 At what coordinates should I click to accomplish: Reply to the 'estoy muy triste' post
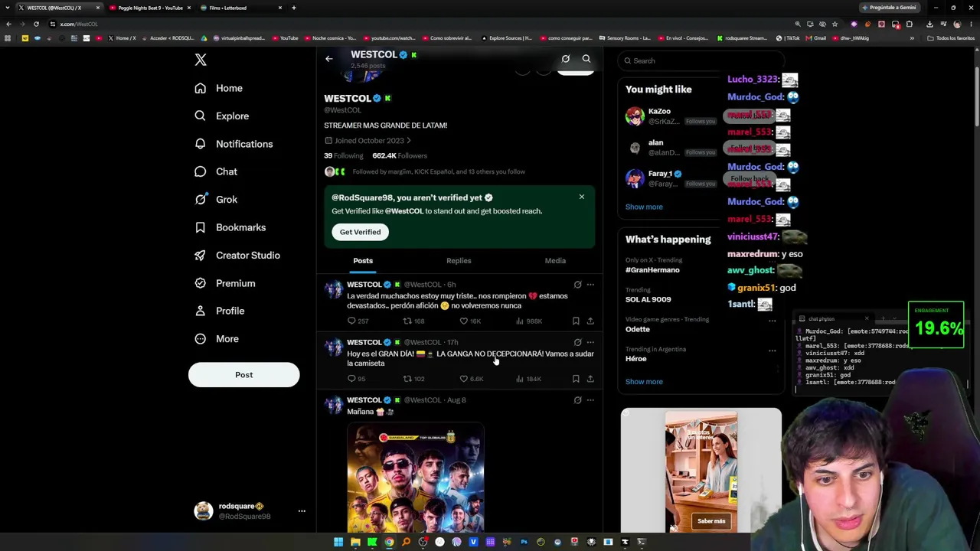point(351,321)
